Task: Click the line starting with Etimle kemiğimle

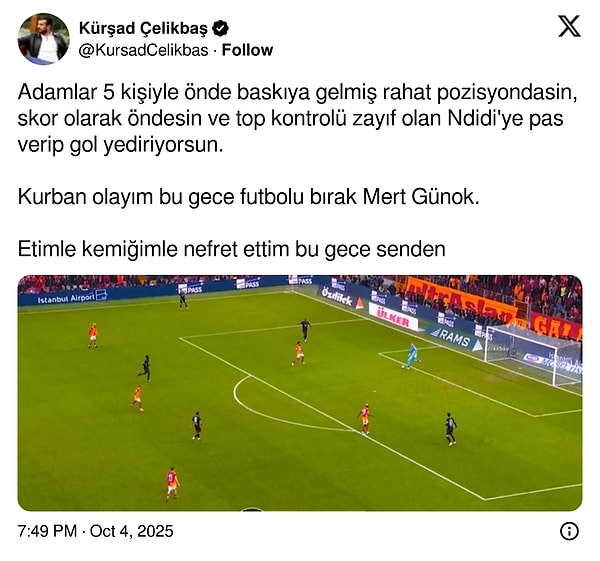Action: (x=232, y=249)
